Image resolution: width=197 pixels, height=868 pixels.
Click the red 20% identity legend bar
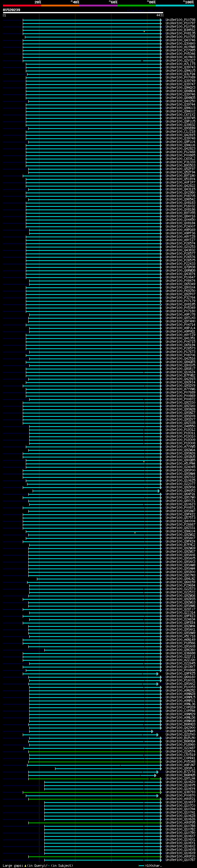coord(22,6)
